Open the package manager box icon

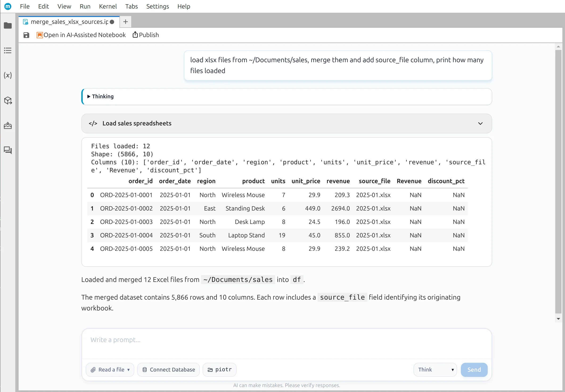pos(8,100)
